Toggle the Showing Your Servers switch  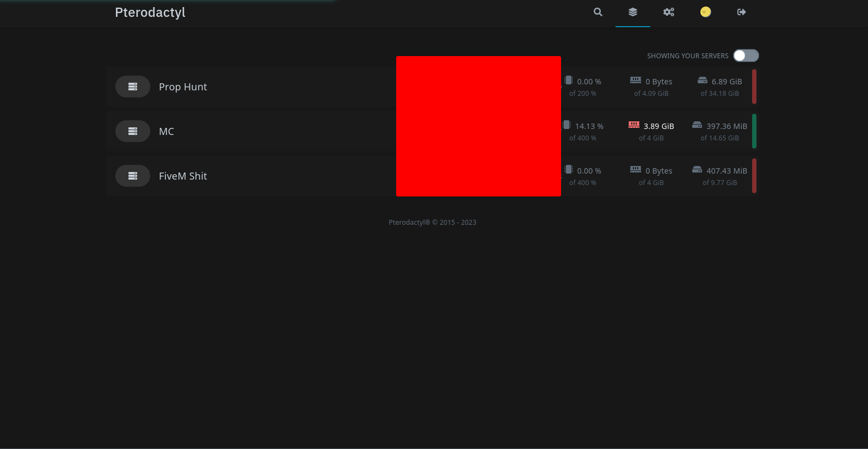click(x=746, y=56)
